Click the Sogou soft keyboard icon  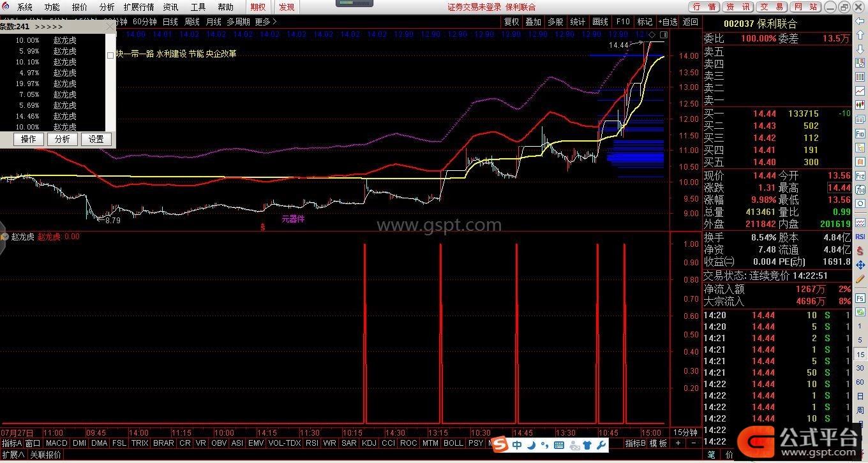pos(559,445)
